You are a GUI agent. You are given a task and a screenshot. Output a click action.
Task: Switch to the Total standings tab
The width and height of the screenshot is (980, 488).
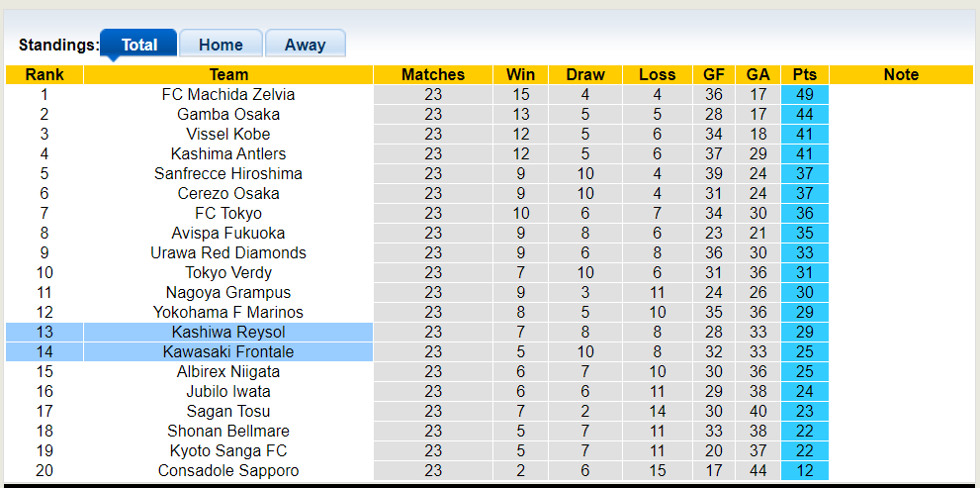tap(139, 45)
